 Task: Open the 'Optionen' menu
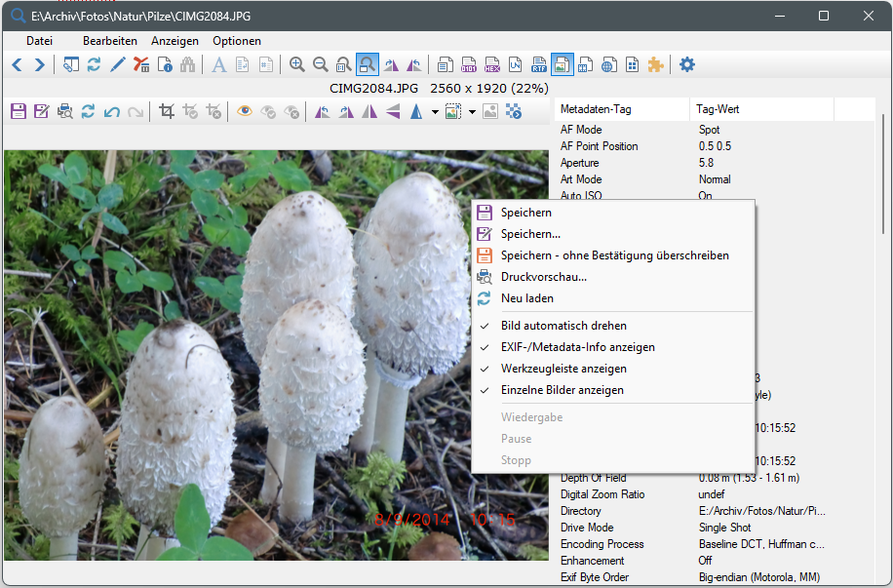(x=237, y=41)
